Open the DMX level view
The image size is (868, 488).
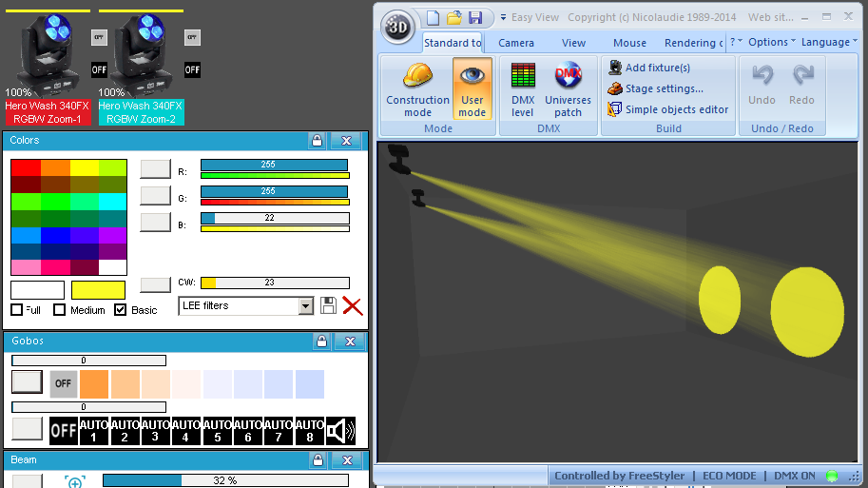point(522,89)
